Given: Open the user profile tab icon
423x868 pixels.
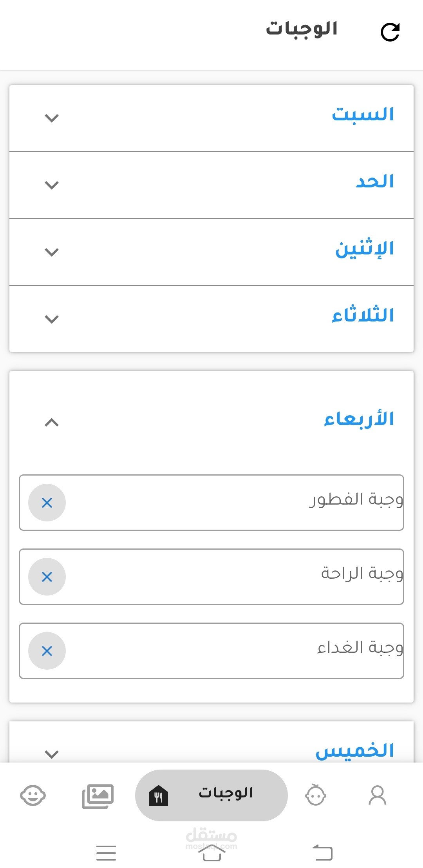Looking at the screenshot, I should (377, 795).
